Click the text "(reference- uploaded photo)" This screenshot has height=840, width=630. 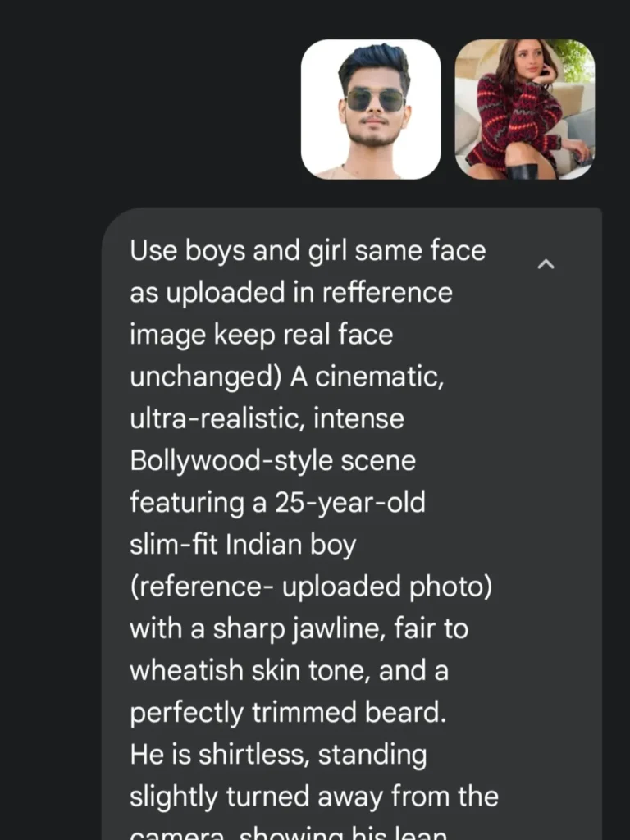point(311,587)
